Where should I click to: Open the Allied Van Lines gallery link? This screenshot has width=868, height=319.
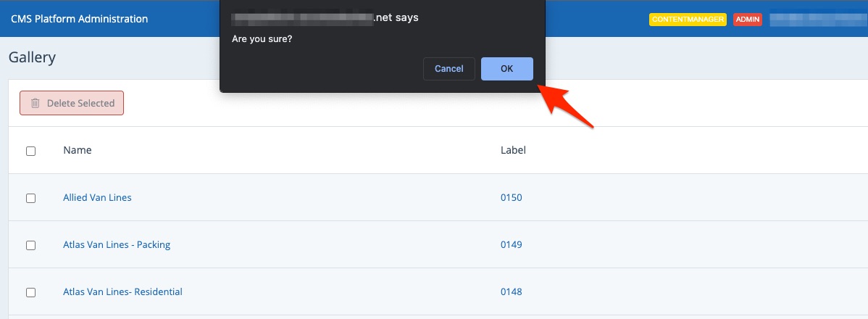[97, 197]
